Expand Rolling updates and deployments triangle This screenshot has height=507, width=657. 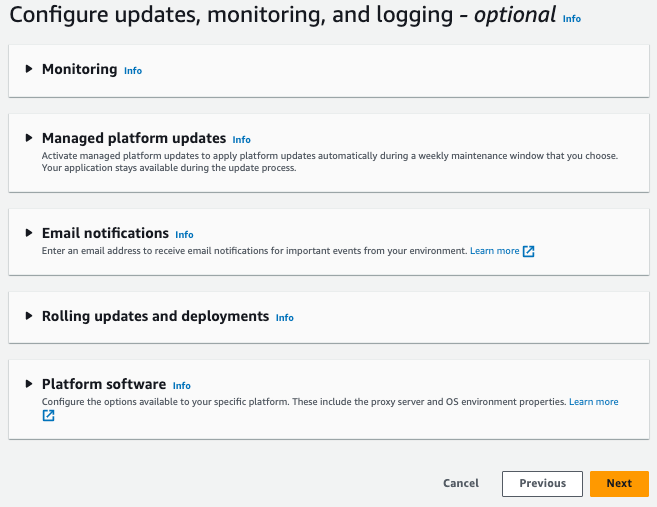point(29,316)
